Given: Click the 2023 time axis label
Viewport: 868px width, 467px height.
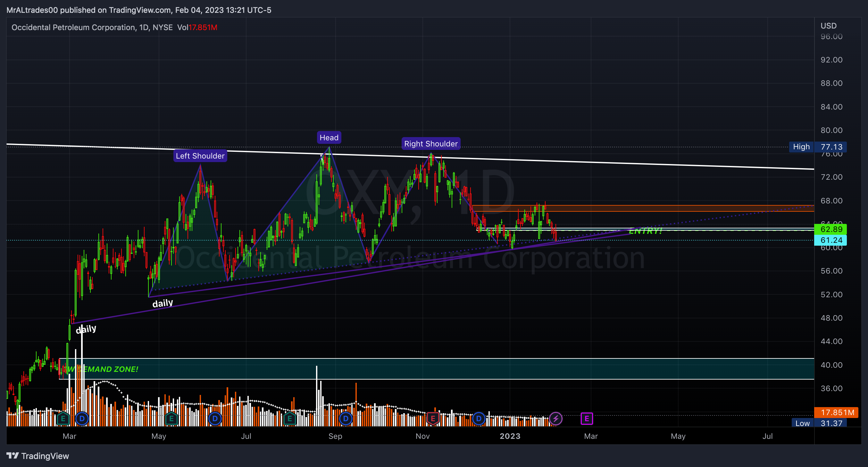Looking at the screenshot, I should click(x=510, y=436).
